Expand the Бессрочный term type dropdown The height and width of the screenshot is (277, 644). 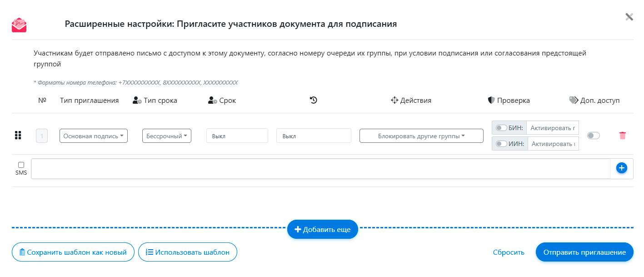[167, 136]
